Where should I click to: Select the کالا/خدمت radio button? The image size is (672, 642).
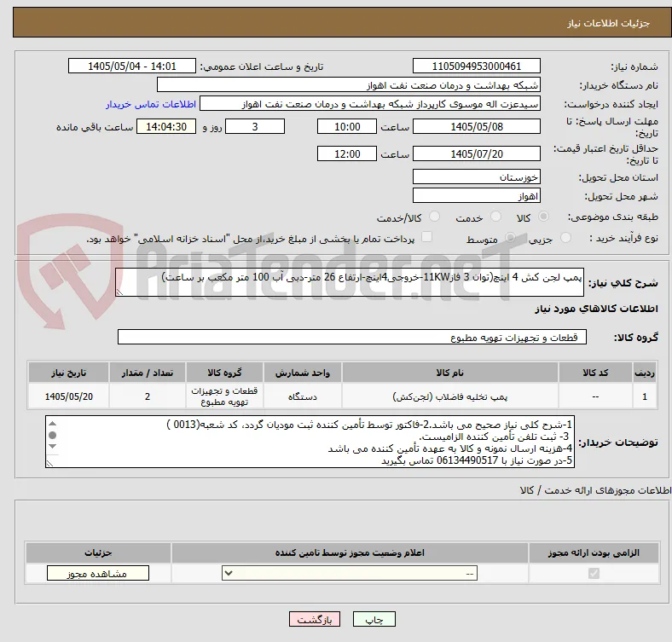tap(435, 217)
